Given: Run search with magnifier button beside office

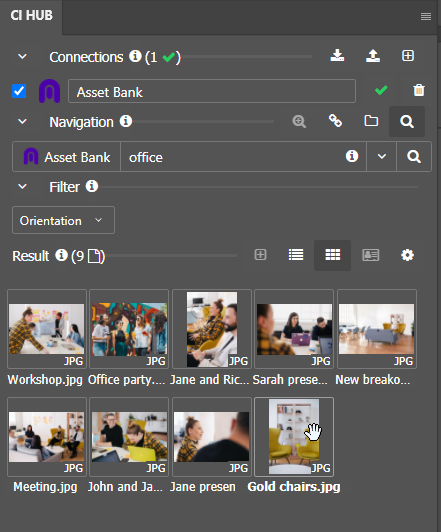Looking at the screenshot, I should click(414, 156).
